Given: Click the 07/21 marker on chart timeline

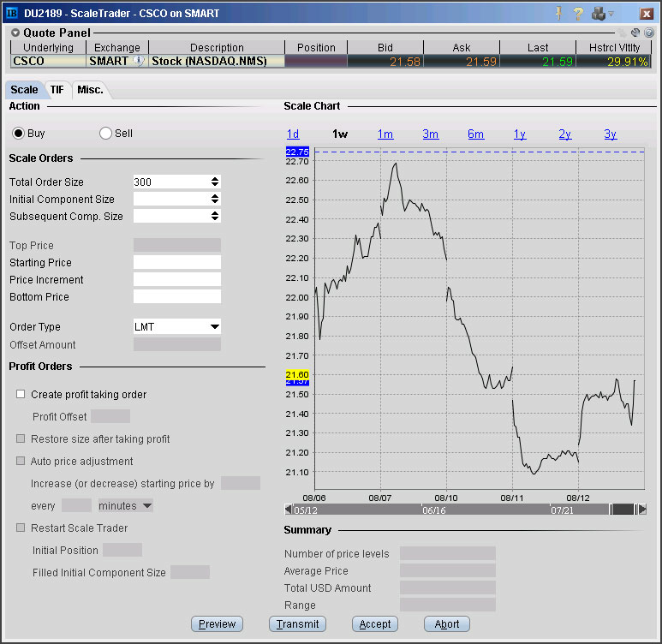Looking at the screenshot, I should pos(562,510).
